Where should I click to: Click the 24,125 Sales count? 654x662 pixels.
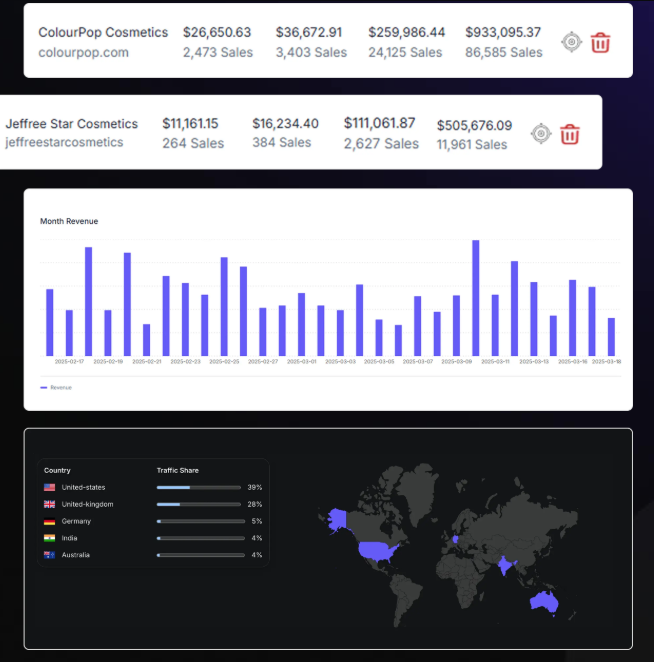[405, 52]
